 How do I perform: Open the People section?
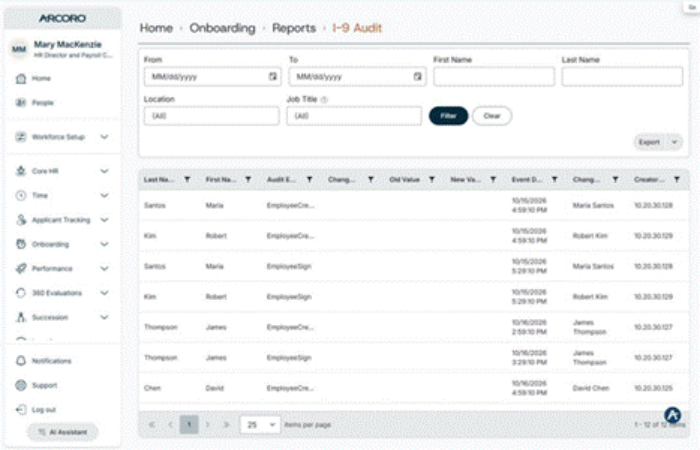coord(42,103)
